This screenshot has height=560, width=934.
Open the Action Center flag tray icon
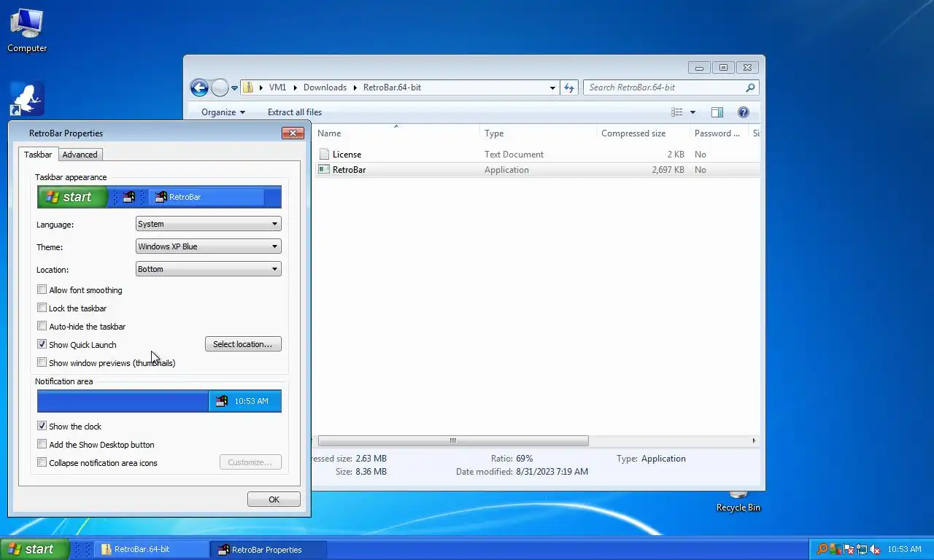click(x=849, y=549)
